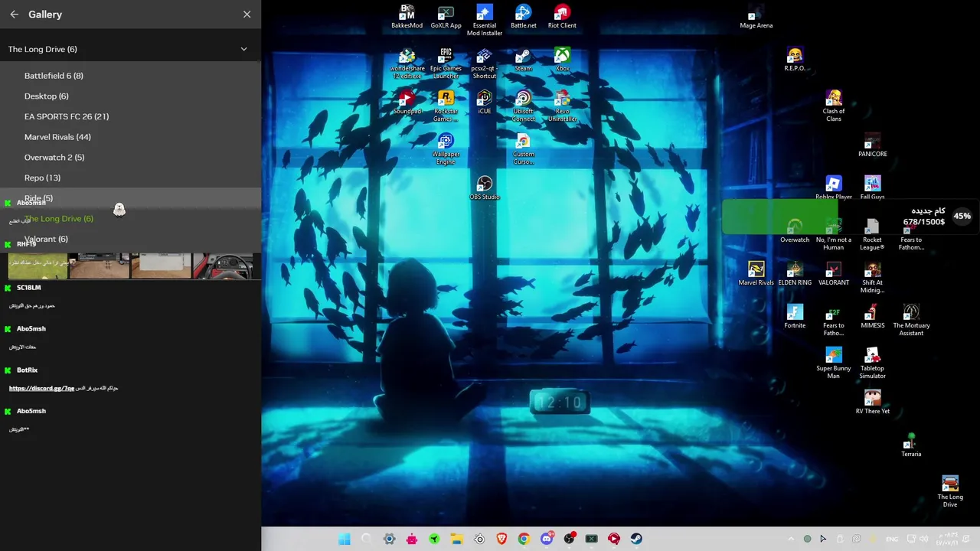The height and width of the screenshot is (551, 980).
Task: Select the Revo Uninstaller shortcut
Action: pyautogui.click(x=562, y=106)
